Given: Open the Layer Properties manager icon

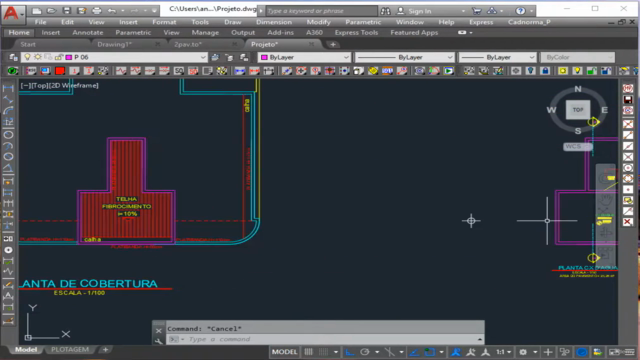Looking at the screenshot, I should (13, 58).
